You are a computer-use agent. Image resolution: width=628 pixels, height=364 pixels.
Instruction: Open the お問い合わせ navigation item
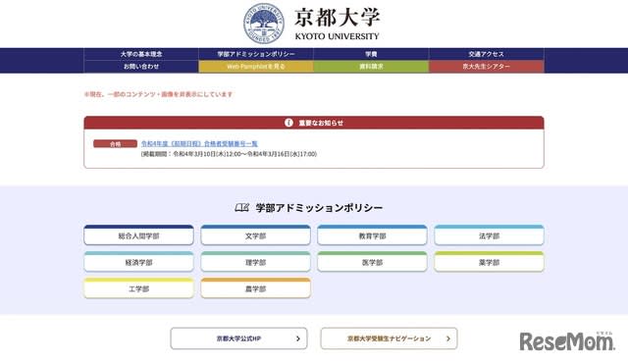[141, 67]
